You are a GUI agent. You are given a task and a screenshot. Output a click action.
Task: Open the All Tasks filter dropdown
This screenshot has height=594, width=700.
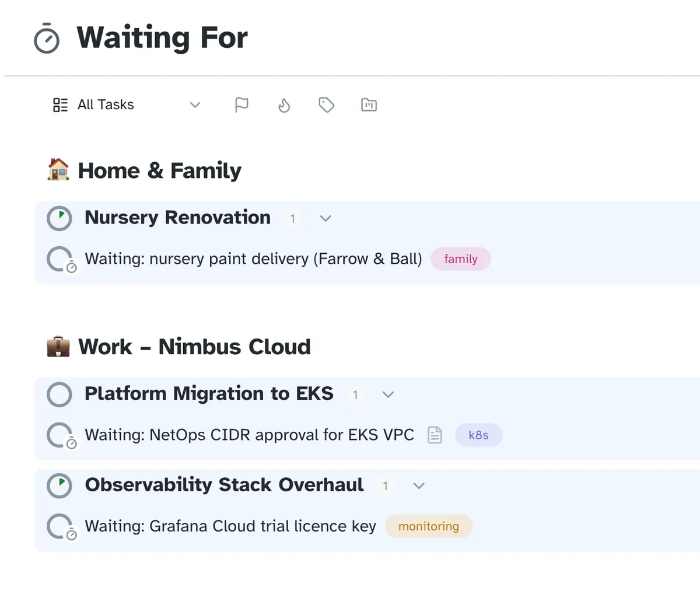127,105
